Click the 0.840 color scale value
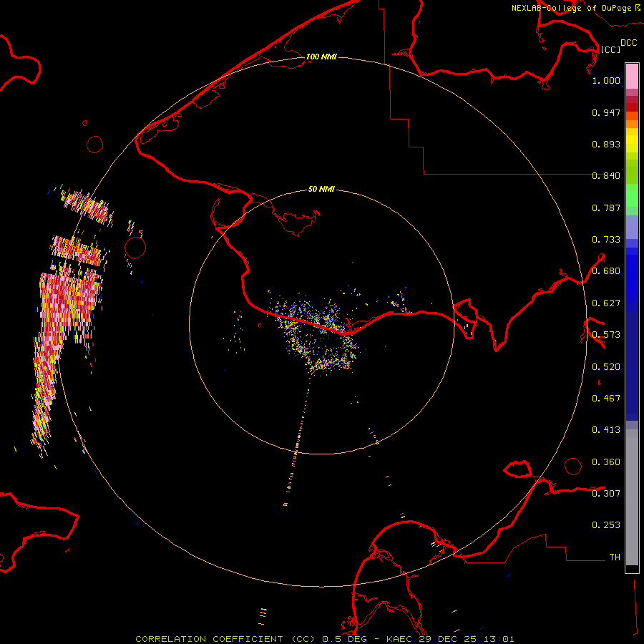Screen dimensions: 644x644 click(606, 176)
